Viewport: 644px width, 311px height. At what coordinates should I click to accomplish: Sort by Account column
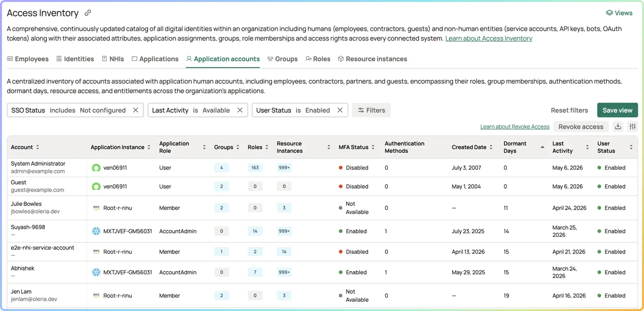[38, 147]
